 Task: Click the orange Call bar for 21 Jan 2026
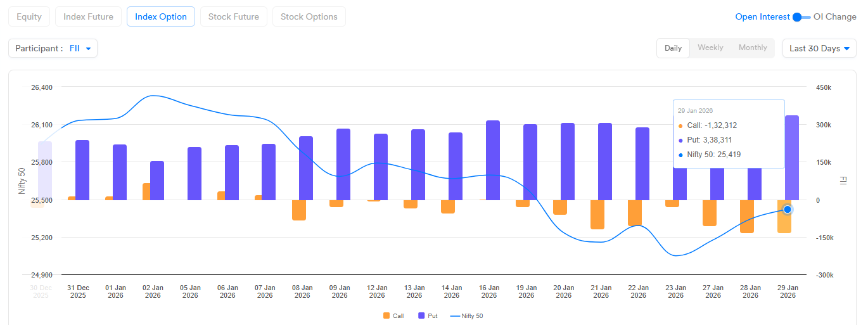point(597,214)
